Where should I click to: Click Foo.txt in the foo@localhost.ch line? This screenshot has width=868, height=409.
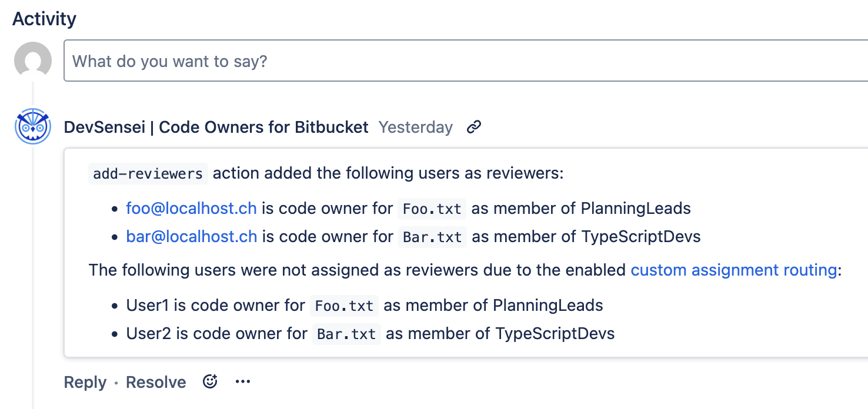pos(432,209)
